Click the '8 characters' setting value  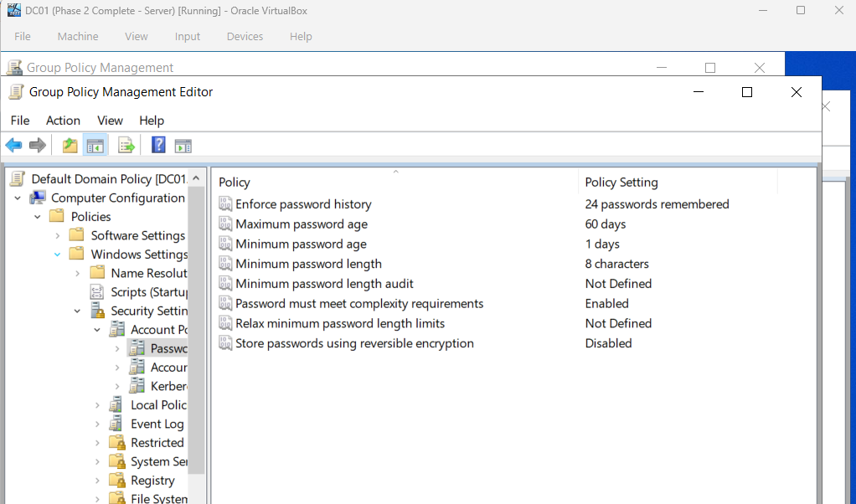(617, 264)
